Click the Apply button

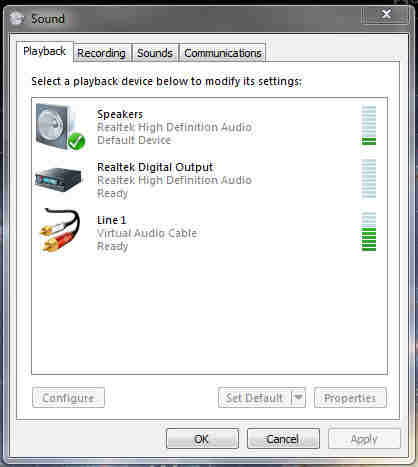coord(364,439)
